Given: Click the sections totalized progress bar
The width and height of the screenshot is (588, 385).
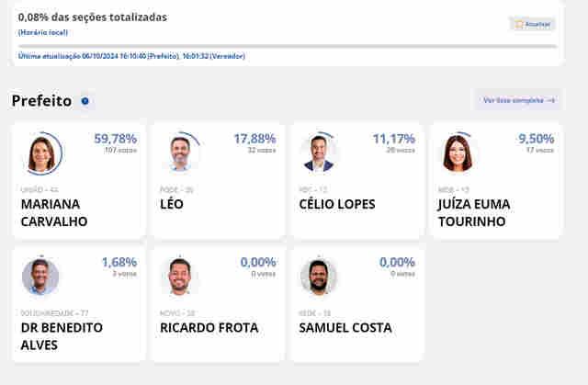Looking at the screenshot, I should click(x=288, y=46).
